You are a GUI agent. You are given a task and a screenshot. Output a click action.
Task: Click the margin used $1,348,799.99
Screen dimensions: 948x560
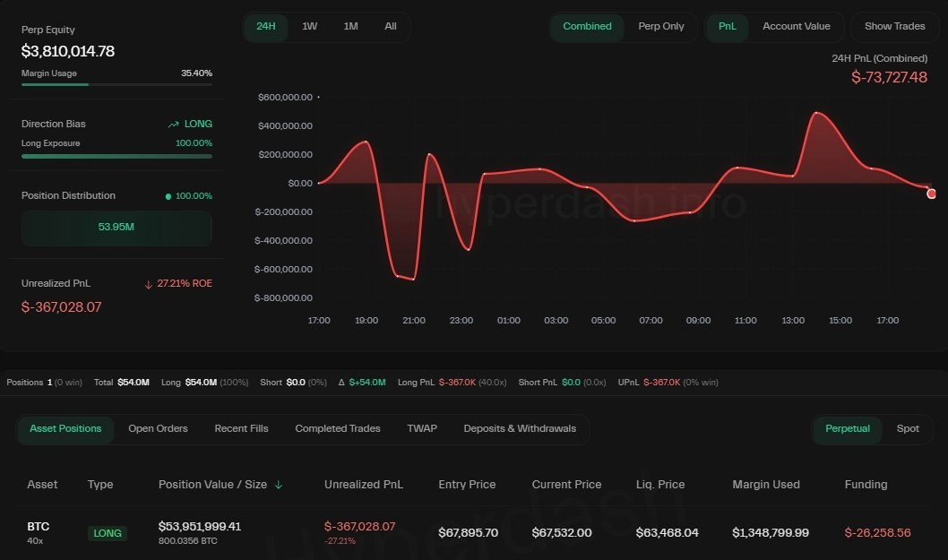[x=771, y=533]
